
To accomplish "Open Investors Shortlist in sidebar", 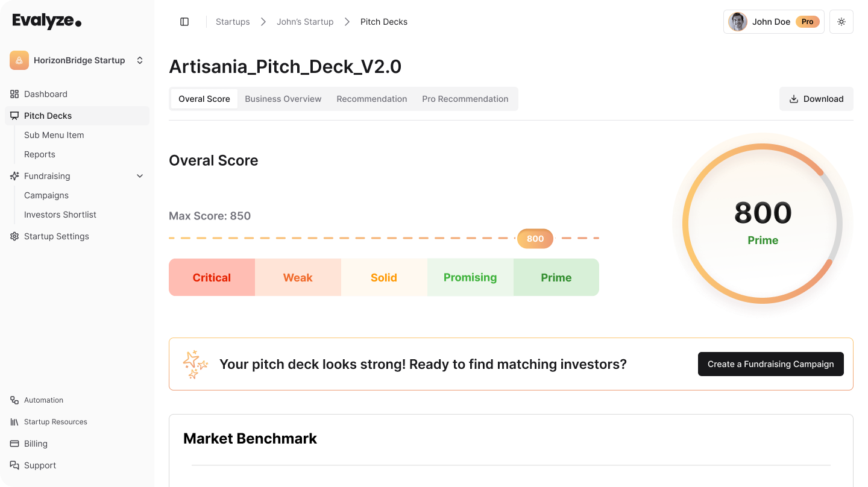I will 60,215.
